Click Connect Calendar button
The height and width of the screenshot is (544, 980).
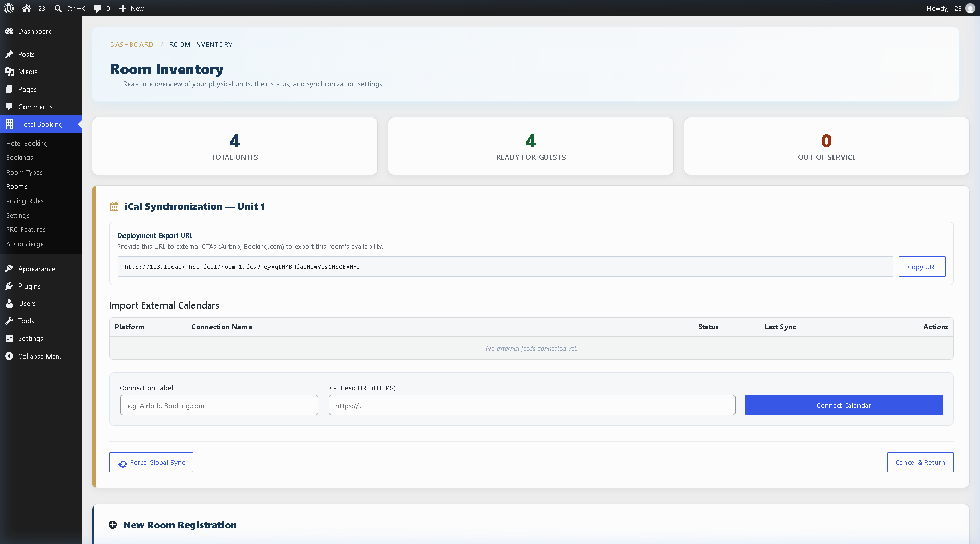tap(844, 405)
